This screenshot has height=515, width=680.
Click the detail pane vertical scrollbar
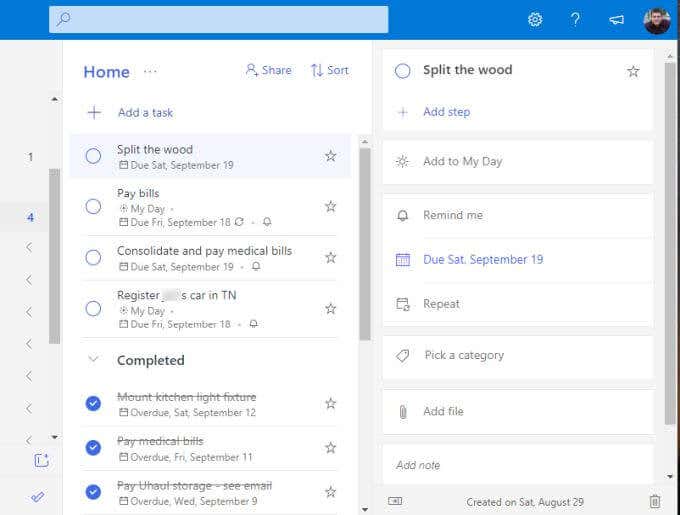coord(670,244)
